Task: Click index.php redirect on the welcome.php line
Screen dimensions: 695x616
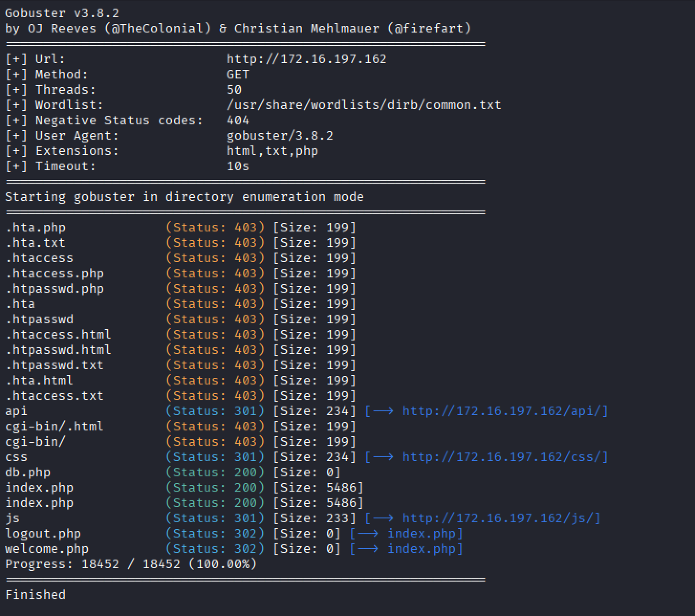Action: point(424,549)
